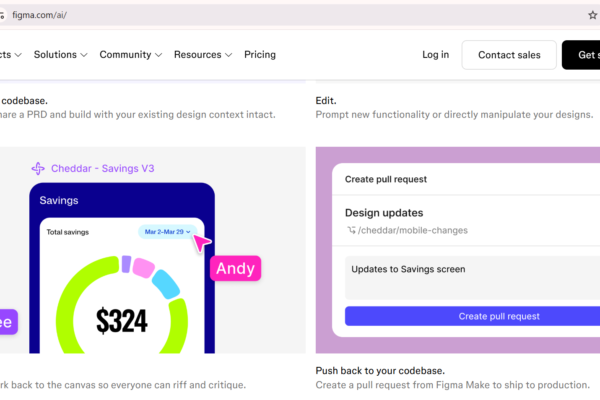Viewport: 600px width, 400px height.
Task: Click the Updates to Savings screen text field
Action: [472, 278]
